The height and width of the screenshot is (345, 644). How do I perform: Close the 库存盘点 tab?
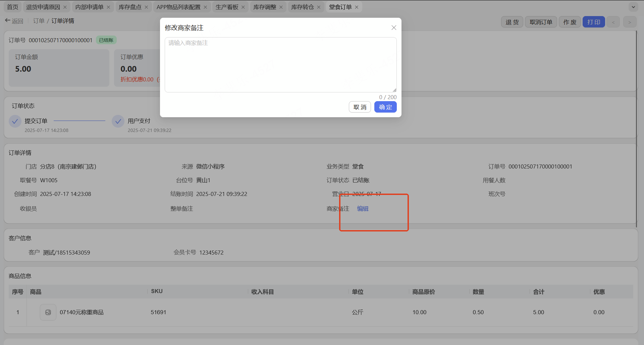tap(146, 7)
